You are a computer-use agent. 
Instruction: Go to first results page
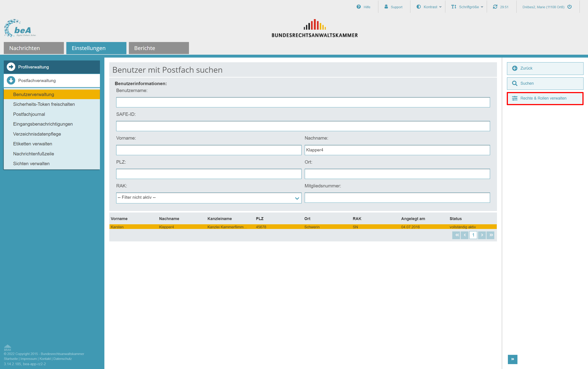pos(456,235)
